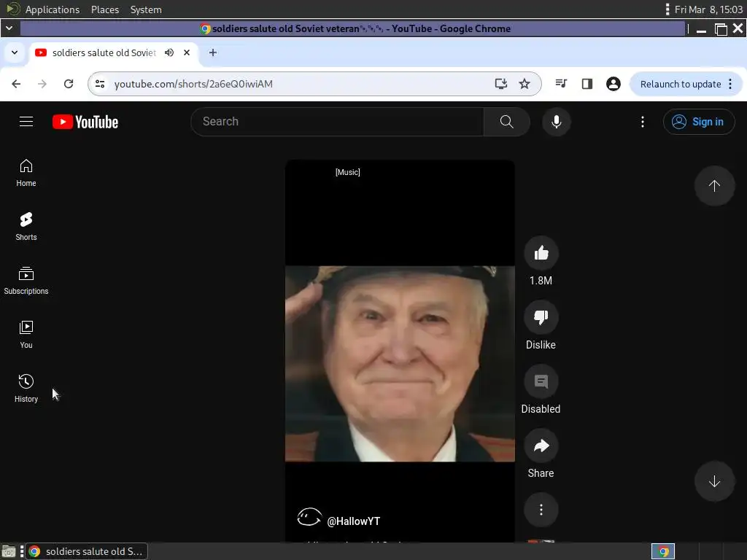Viewport: 747px width, 560px height.
Task: Focus the YouTube Search field
Action: (337, 122)
